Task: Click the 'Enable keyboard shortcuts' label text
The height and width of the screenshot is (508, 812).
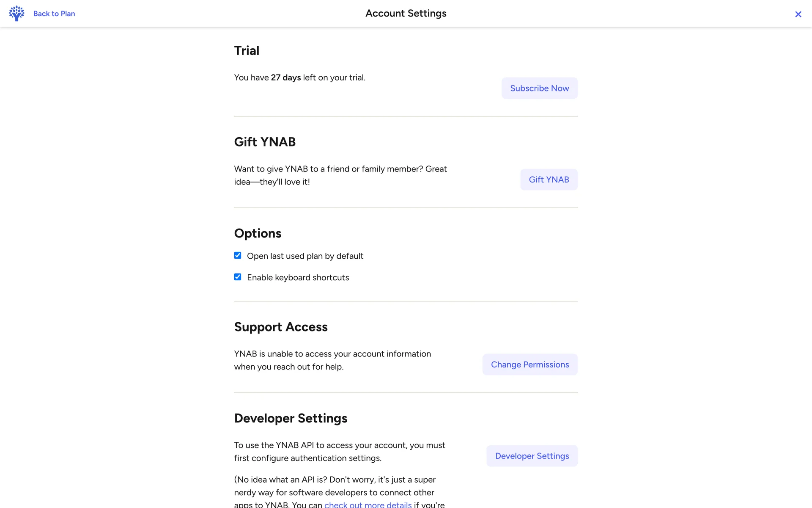Action: coord(298,278)
